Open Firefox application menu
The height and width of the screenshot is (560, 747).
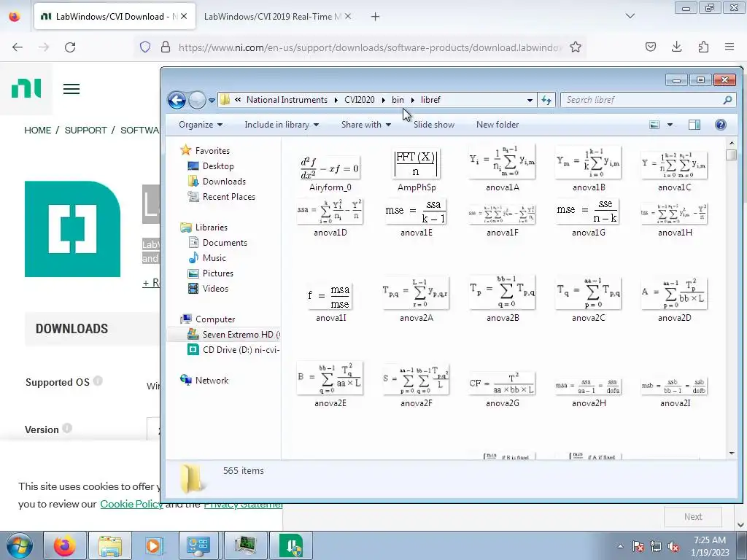[x=729, y=47]
